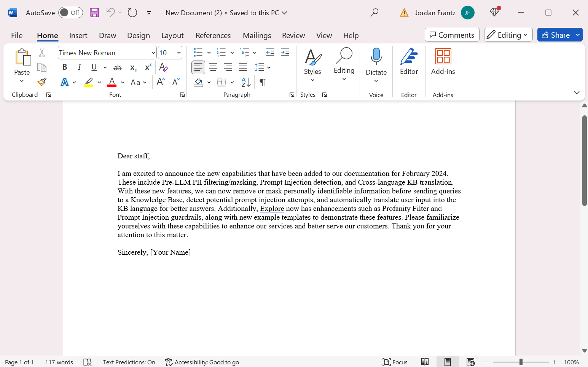Open the font name dropdown

153,53
